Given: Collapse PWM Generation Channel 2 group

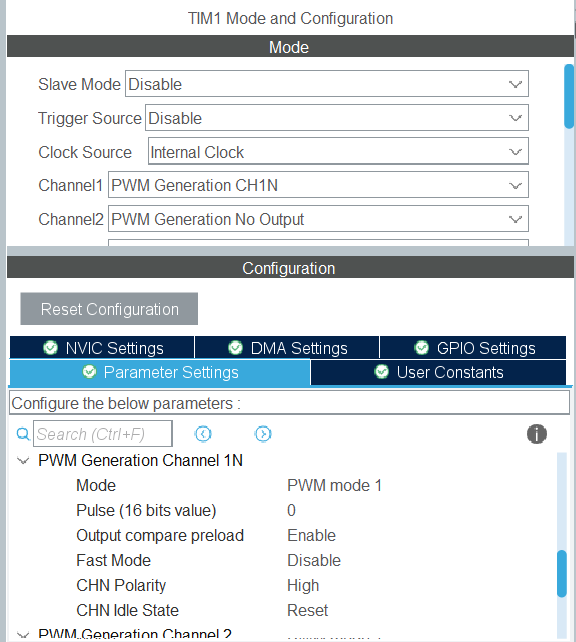Looking at the screenshot, I should 23,635.
